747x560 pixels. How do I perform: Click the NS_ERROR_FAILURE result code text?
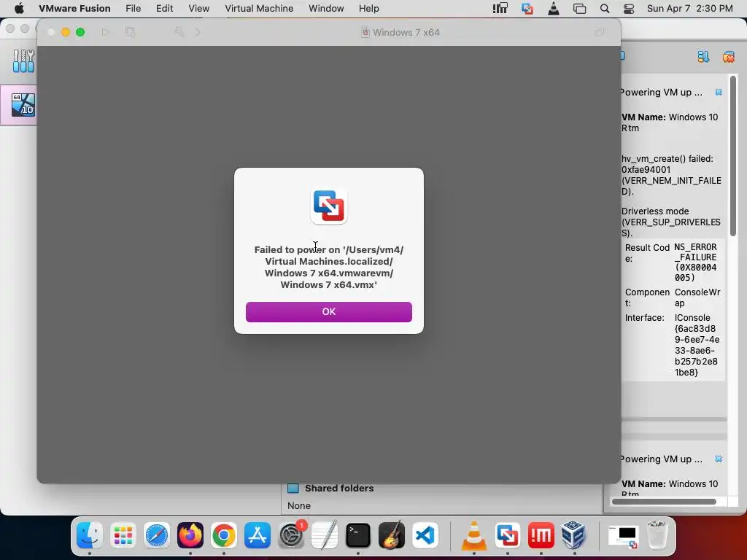point(695,262)
